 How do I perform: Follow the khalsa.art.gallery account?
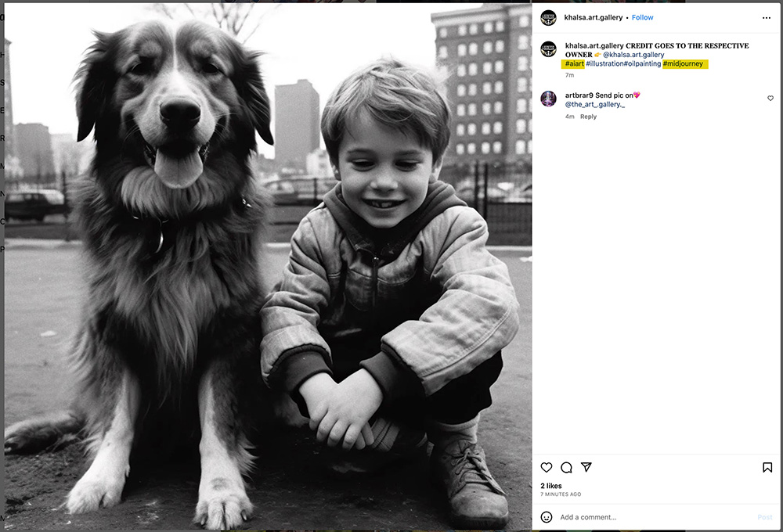pos(642,17)
